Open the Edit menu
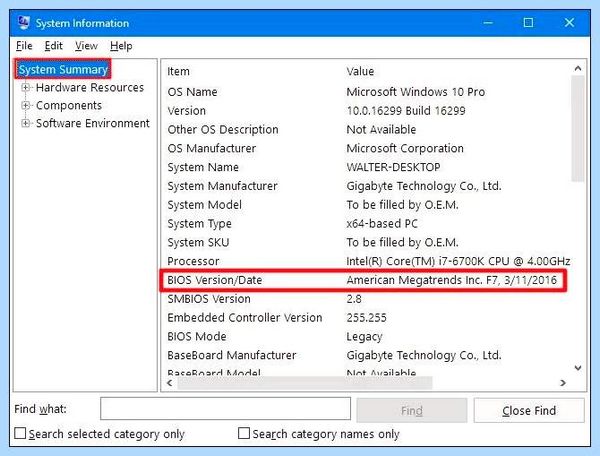The image size is (600, 456). point(54,46)
